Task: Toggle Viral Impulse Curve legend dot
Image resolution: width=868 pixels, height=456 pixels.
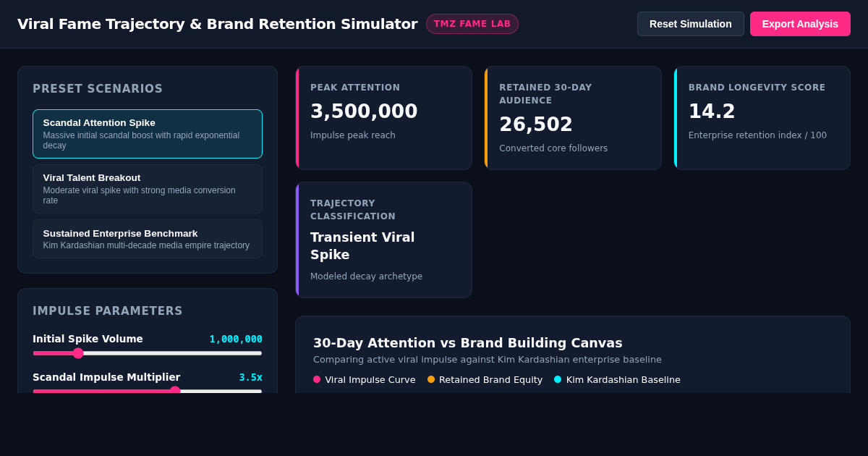Action: click(317, 379)
